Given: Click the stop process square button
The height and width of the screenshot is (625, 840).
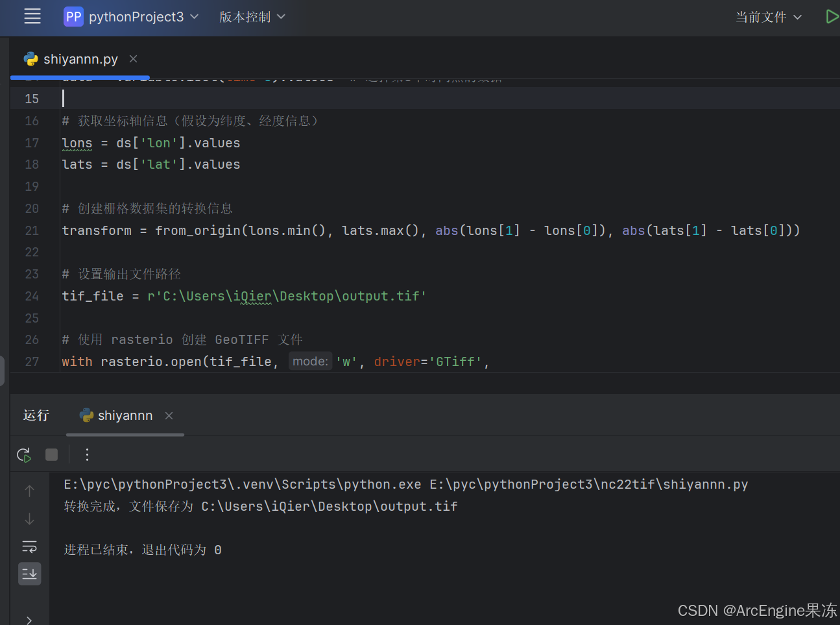Looking at the screenshot, I should [x=52, y=455].
